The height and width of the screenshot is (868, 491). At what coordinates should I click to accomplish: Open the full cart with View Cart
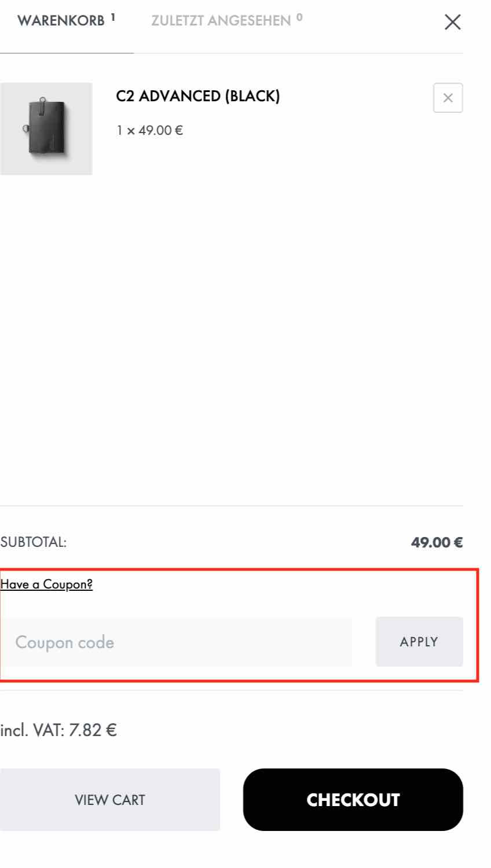110,800
